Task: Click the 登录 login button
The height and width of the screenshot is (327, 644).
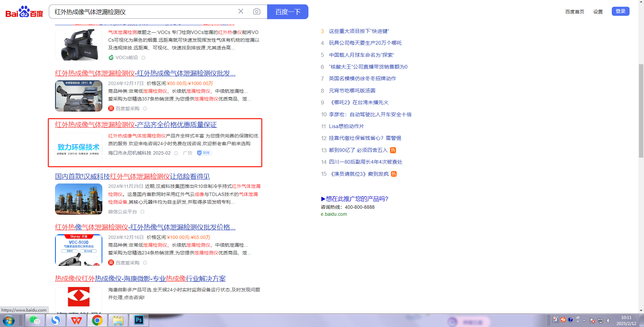Action: [620, 11]
